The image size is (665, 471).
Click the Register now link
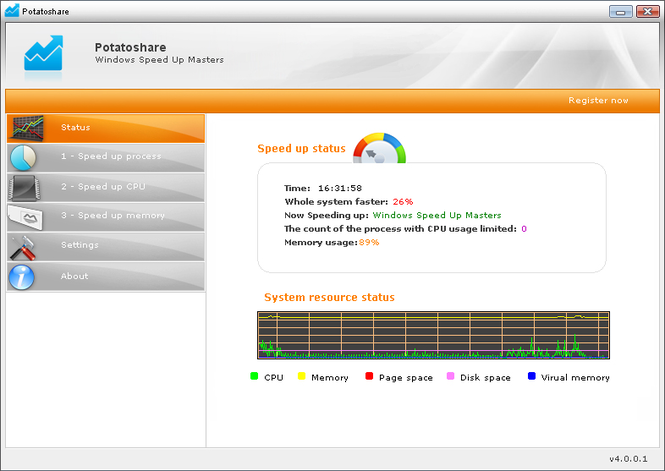(598, 100)
